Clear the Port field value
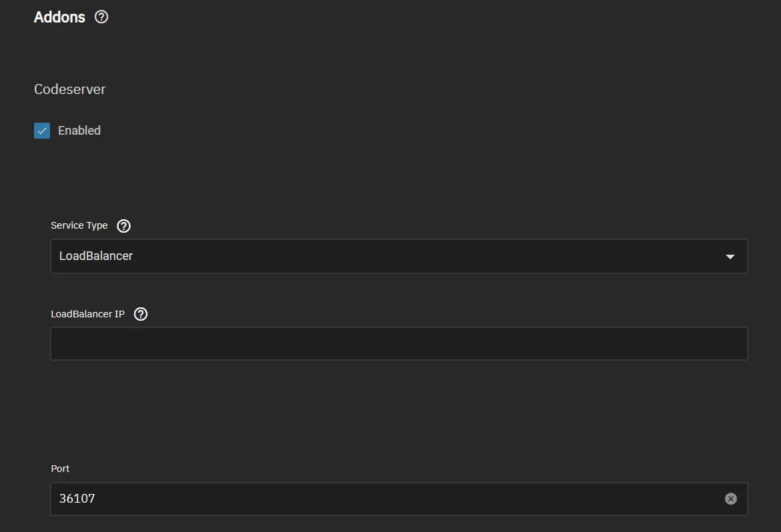 (731, 499)
